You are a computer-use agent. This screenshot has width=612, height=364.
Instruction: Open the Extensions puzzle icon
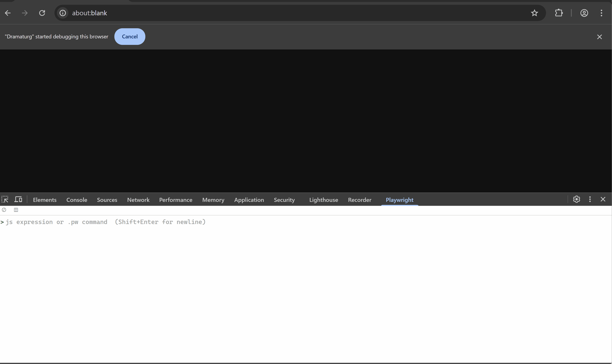(x=559, y=13)
